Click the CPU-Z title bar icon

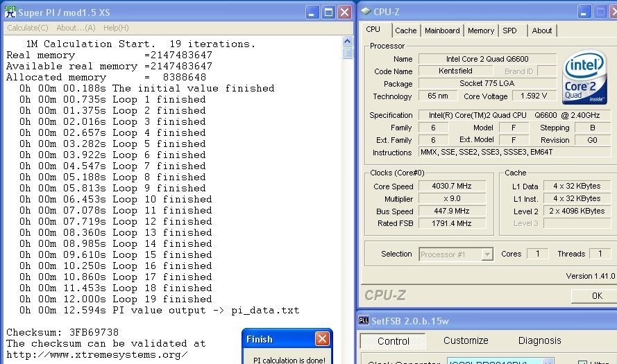366,11
